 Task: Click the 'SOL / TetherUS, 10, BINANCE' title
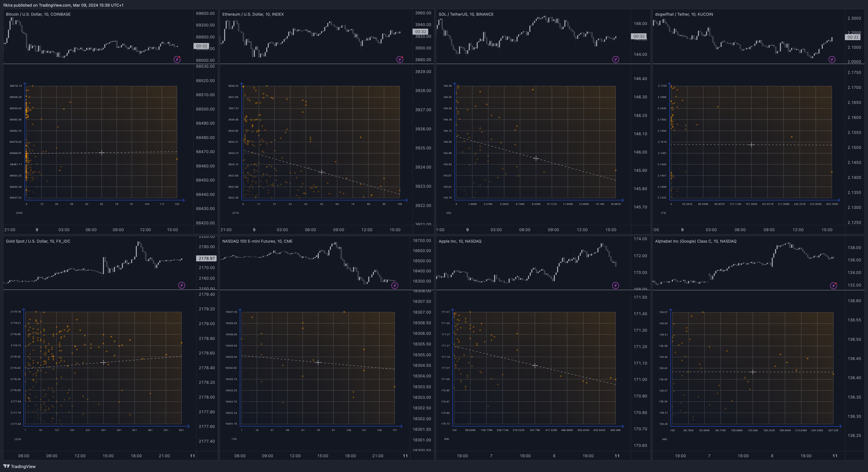point(466,14)
